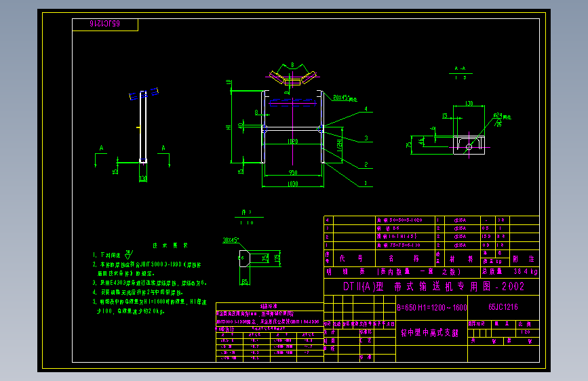
Task: Select the 85 dimension below the part 3 detail
Action: click(245, 281)
